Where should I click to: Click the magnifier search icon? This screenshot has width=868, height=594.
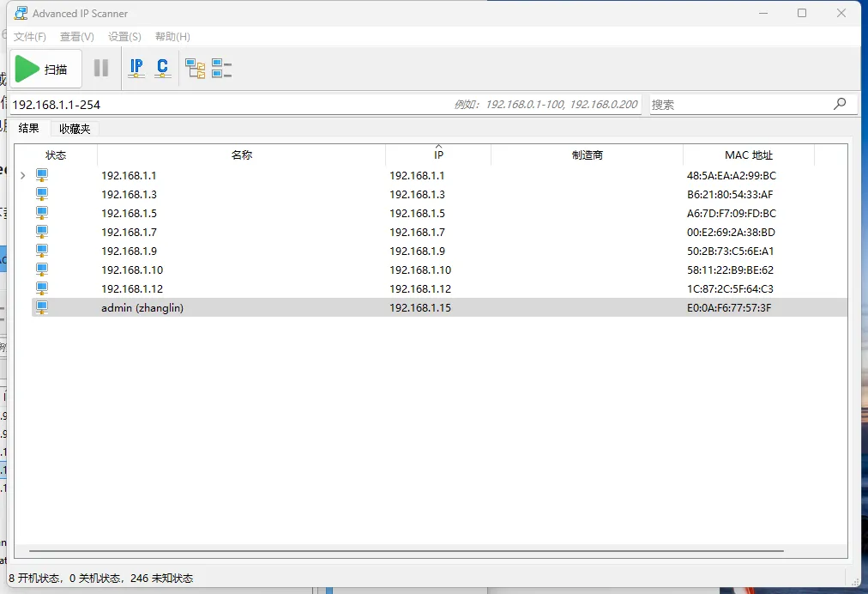(x=840, y=104)
